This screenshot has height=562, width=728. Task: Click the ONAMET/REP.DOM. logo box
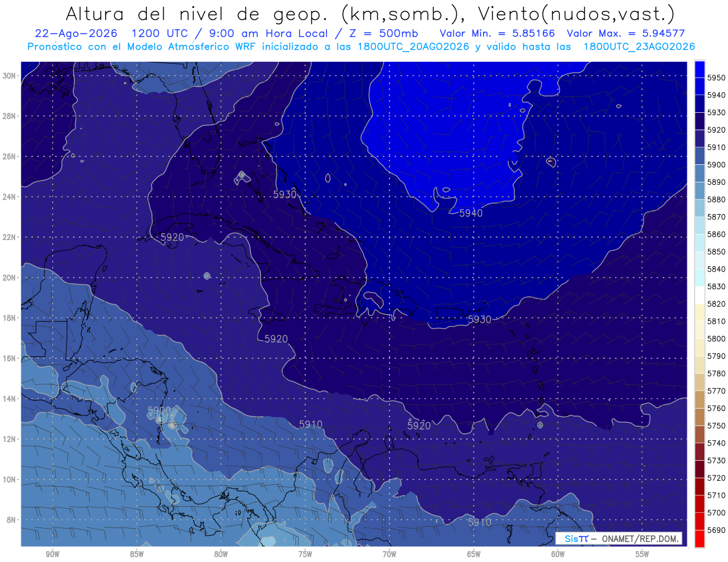tap(618, 538)
